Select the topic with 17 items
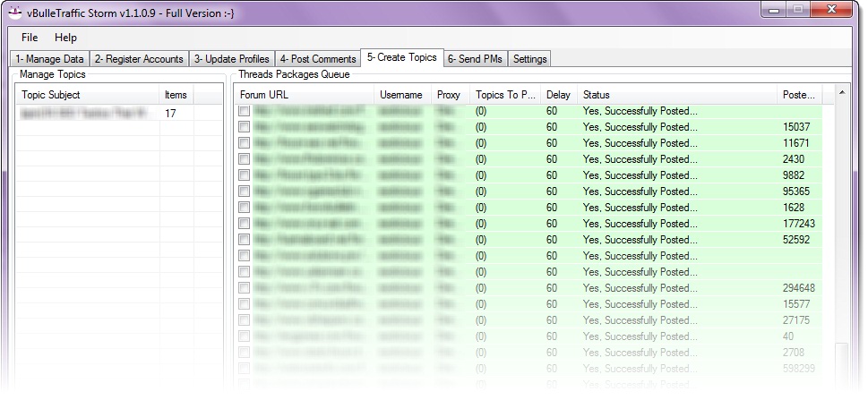 [x=90, y=114]
